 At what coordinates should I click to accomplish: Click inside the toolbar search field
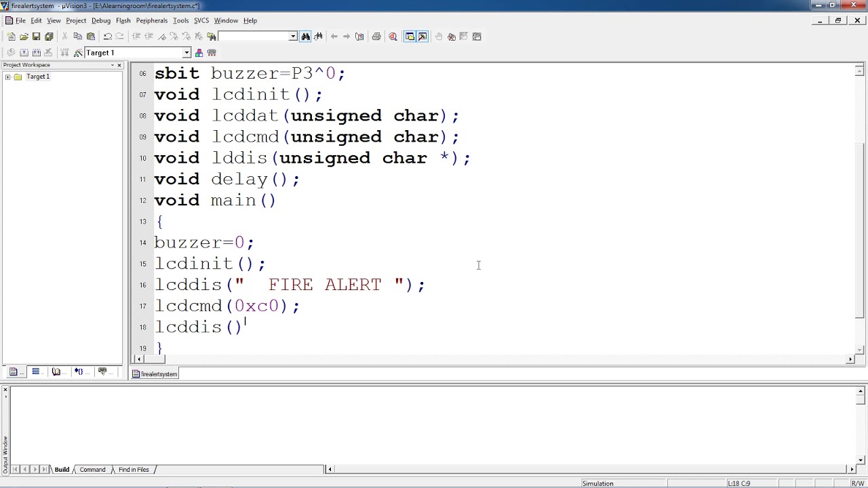254,37
